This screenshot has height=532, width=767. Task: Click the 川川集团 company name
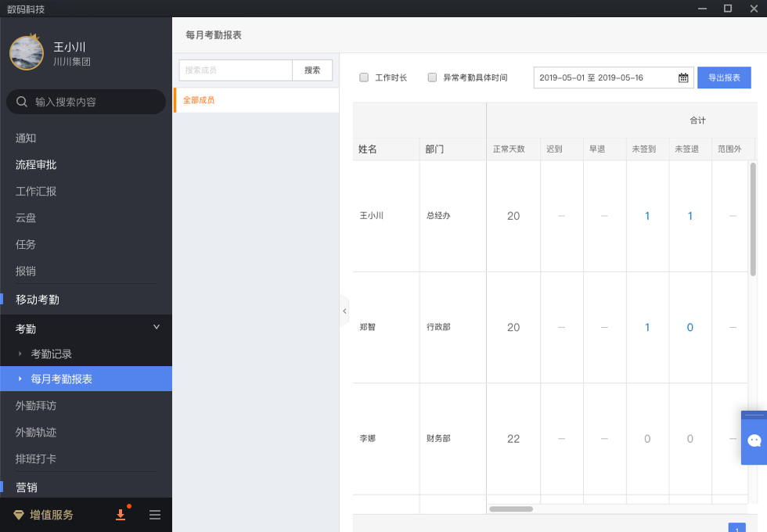click(x=72, y=62)
